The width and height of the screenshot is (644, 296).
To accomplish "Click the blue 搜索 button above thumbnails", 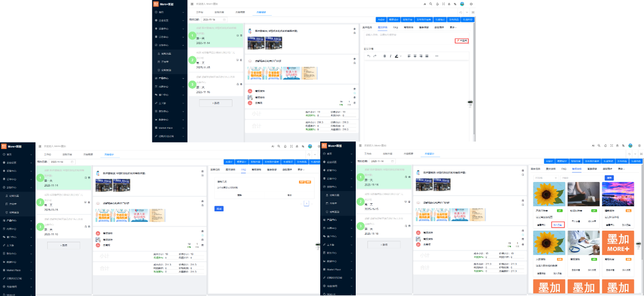I will coord(609,178).
